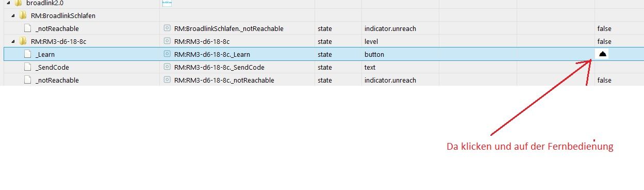Click the RM:RM3-d6-18-8c folder icon
The height and width of the screenshot is (190, 644).
[x=23, y=41]
